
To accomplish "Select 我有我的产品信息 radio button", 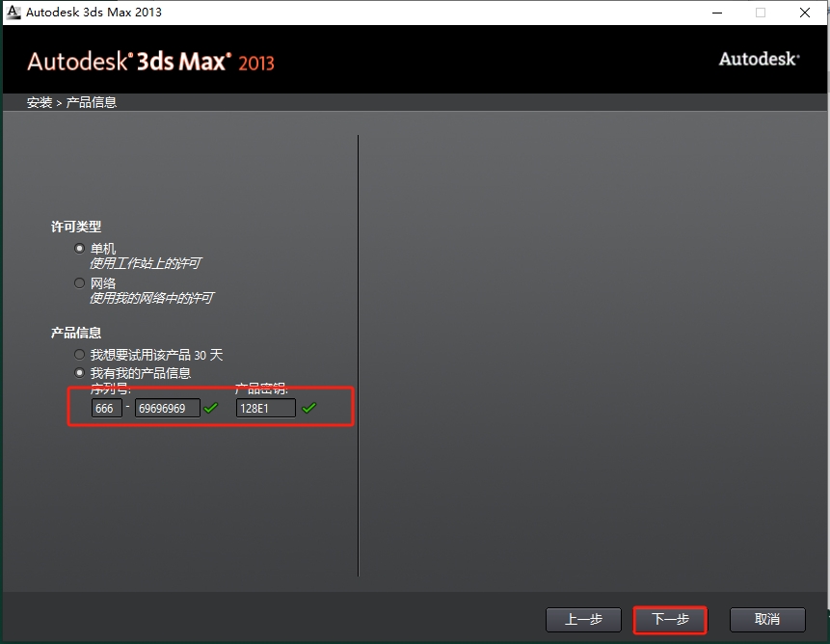I will pyautogui.click(x=79, y=373).
